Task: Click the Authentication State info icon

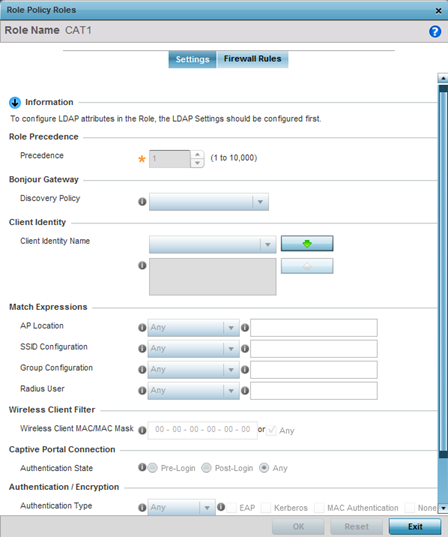Action: click(x=142, y=467)
